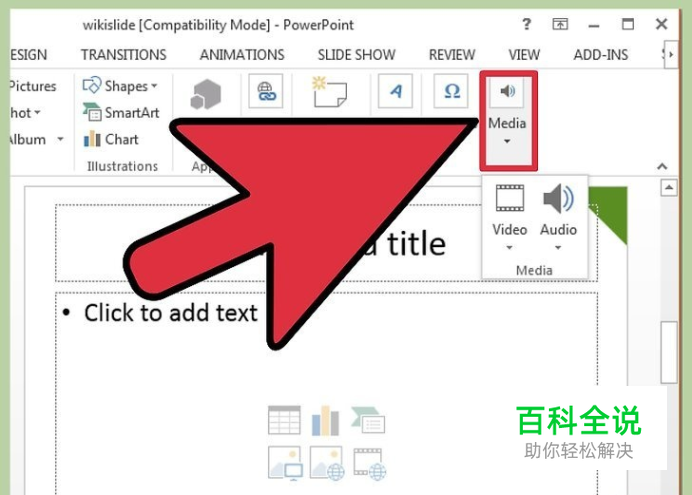Image resolution: width=692 pixels, height=495 pixels.
Task: Open the Apps for Office store icon
Action: tap(205, 94)
